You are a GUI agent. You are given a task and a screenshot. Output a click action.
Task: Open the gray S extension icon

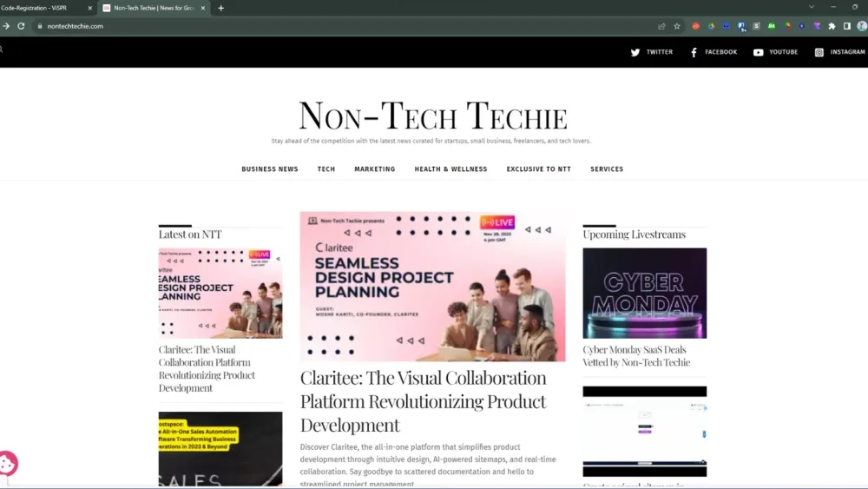pyautogui.click(x=756, y=26)
